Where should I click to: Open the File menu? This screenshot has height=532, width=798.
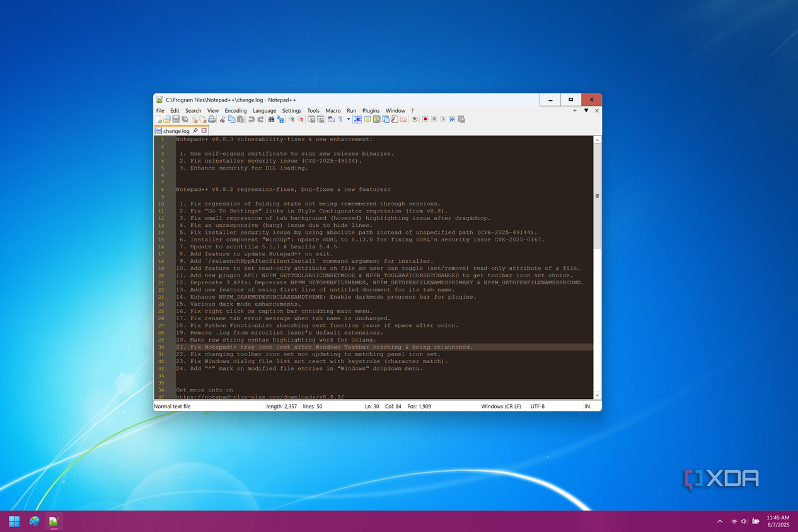click(160, 110)
